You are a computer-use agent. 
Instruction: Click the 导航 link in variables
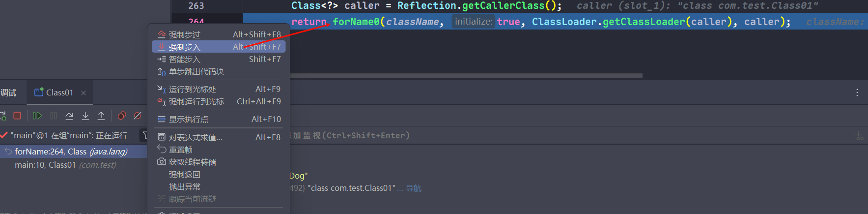[x=413, y=188]
